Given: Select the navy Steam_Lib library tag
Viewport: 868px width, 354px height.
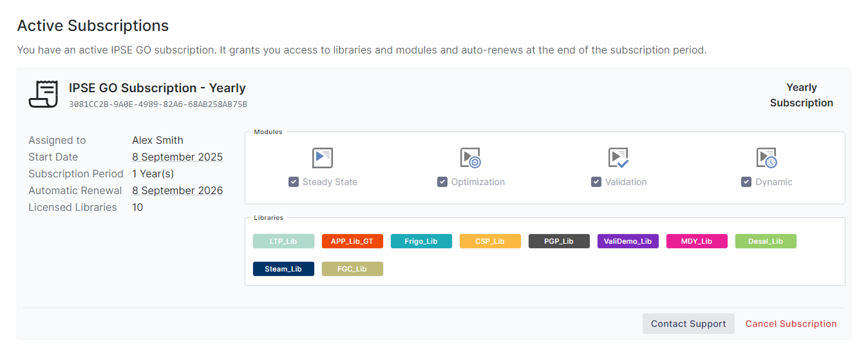Looking at the screenshot, I should [x=283, y=269].
